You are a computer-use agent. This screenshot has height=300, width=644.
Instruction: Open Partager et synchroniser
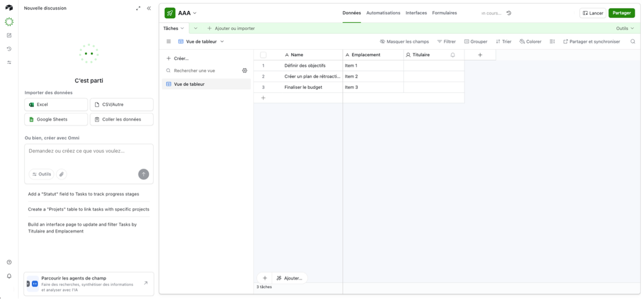point(591,41)
